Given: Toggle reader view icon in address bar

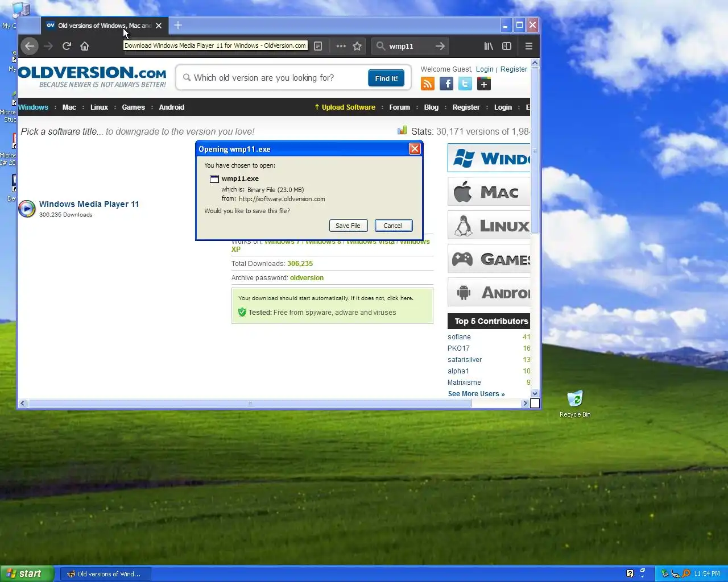Looking at the screenshot, I should pyautogui.click(x=318, y=46).
